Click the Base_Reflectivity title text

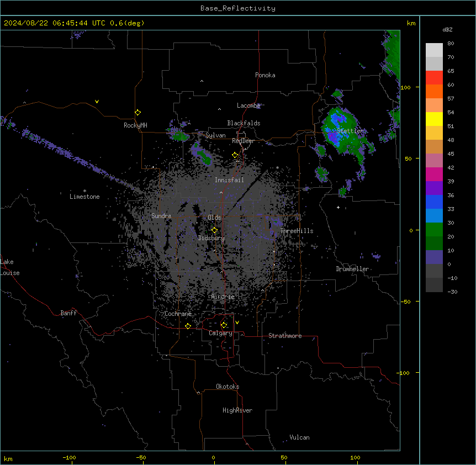(238, 8)
